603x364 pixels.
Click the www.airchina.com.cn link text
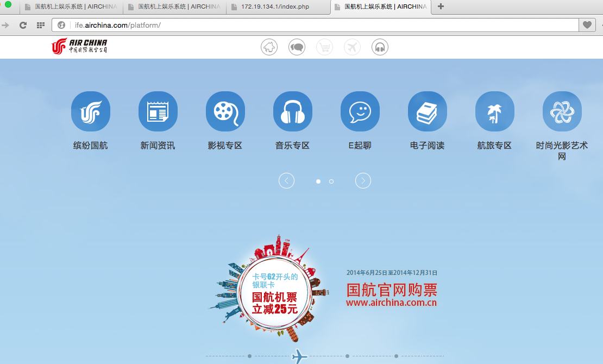click(x=392, y=303)
